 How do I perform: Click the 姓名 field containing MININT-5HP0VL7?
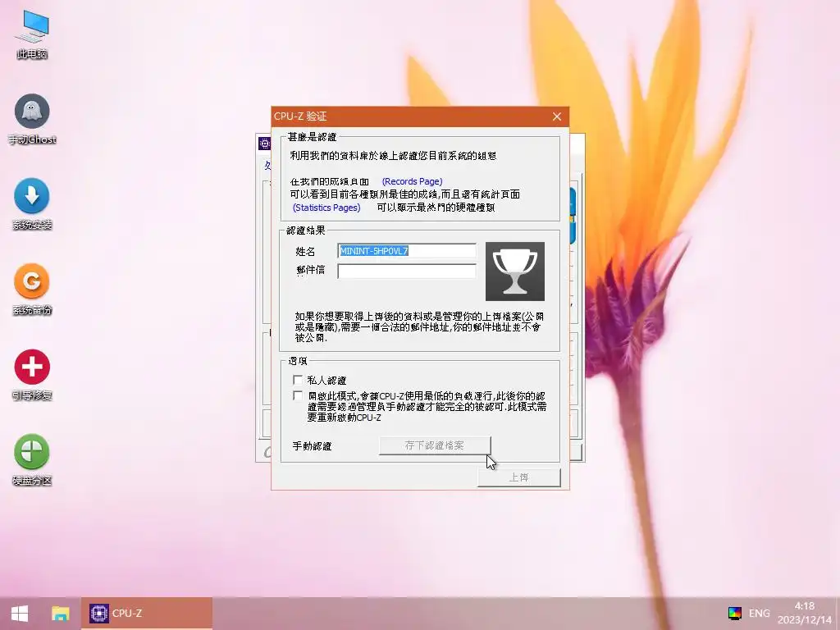(x=407, y=251)
